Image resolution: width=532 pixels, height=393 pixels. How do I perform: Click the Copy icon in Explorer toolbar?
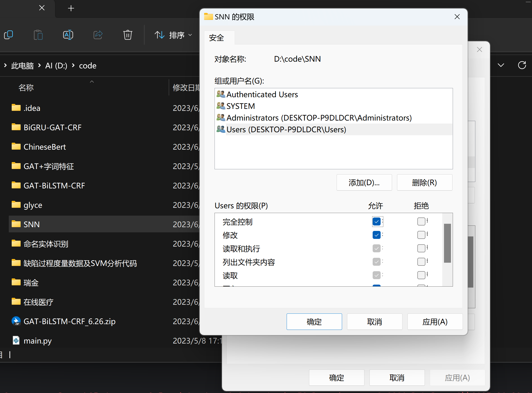[9, 35]
